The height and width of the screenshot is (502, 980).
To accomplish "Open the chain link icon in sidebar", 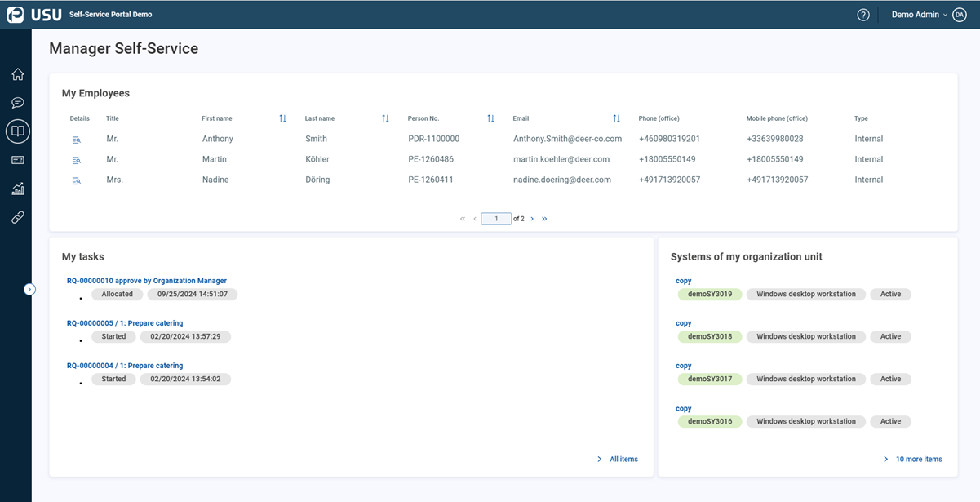I will [18, 217].
